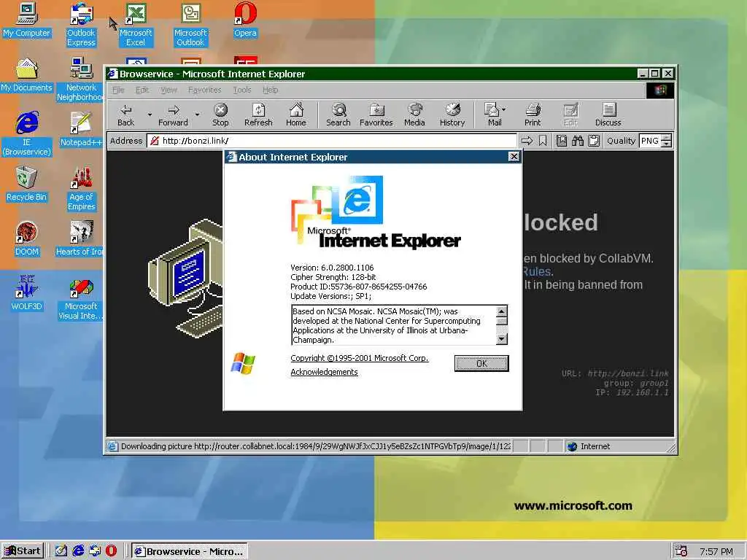This screenshot has width=747, height=560.
Task: Open the My Computer desktop icon
Action: (26, 20)
